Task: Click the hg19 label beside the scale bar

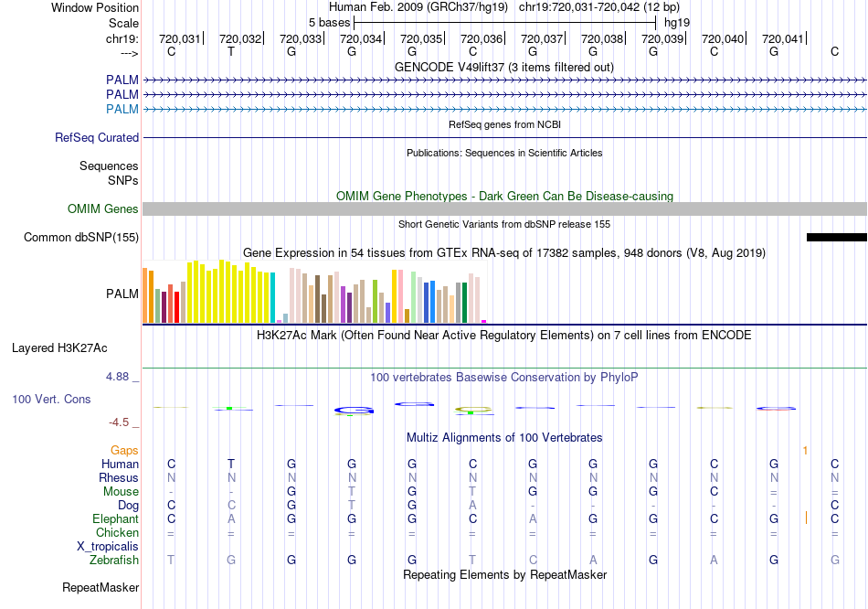Action: tap(677, 23)
